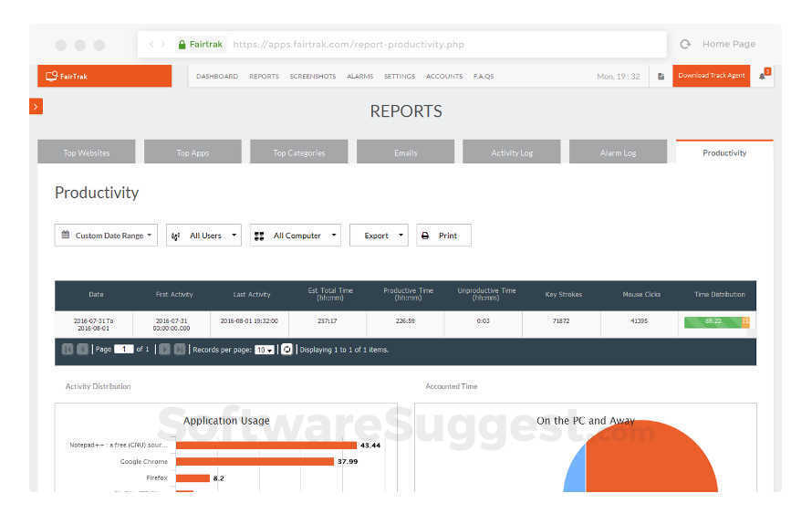The image size is (812, 514).
Task: Switch to Activity Log tab
Action: [512, 152]
